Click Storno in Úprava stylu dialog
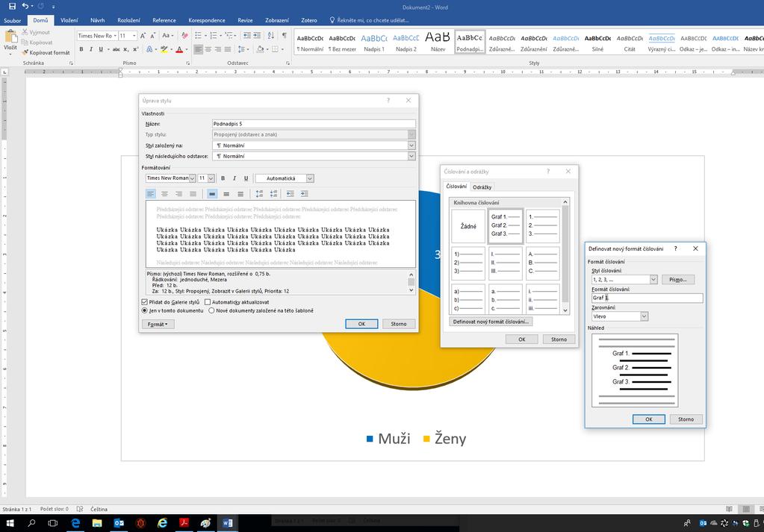 (399, 324)
